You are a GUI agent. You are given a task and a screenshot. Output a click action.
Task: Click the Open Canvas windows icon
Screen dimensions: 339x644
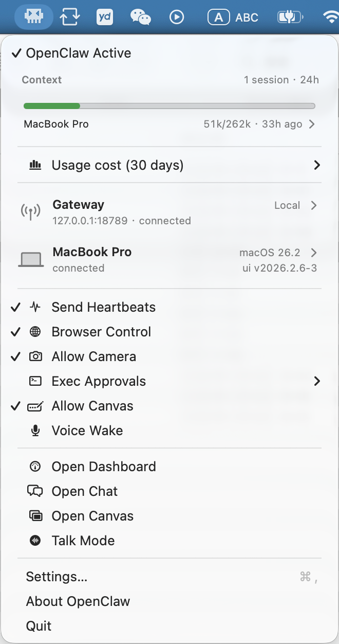(35, 516)
